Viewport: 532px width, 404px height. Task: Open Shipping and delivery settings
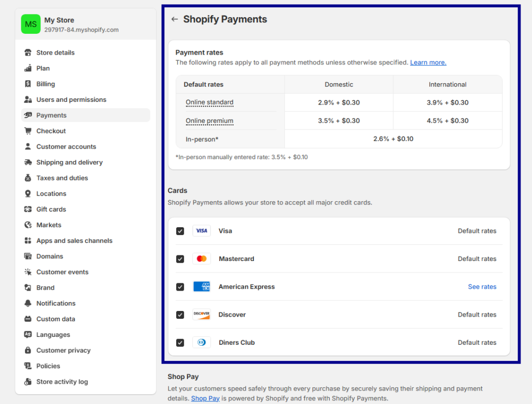coord(86,162)
